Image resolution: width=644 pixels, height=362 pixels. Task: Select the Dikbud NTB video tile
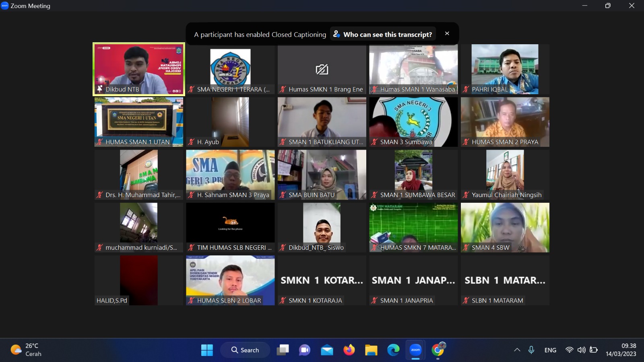pyautogui.click(x=139, y=69)
